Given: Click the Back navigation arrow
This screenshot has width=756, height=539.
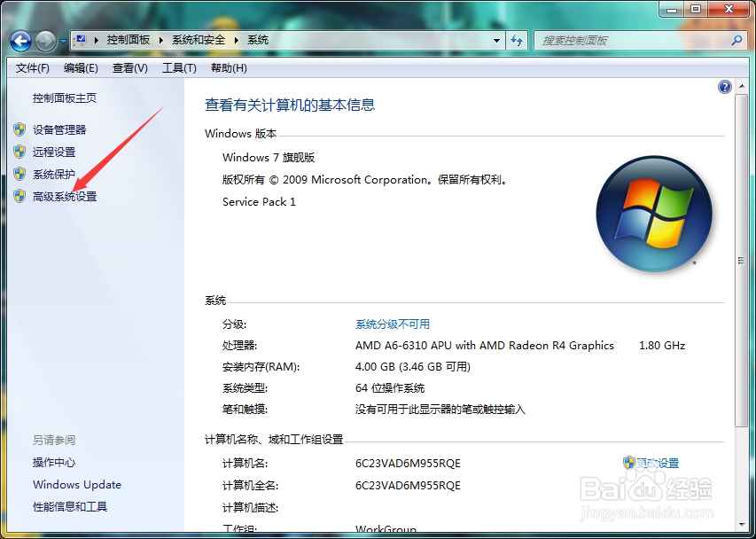Looking at the screenshot, I should coord(20,41).
